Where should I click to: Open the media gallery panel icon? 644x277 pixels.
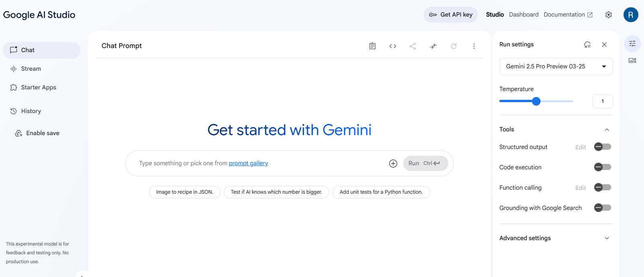tap(632, 60)
